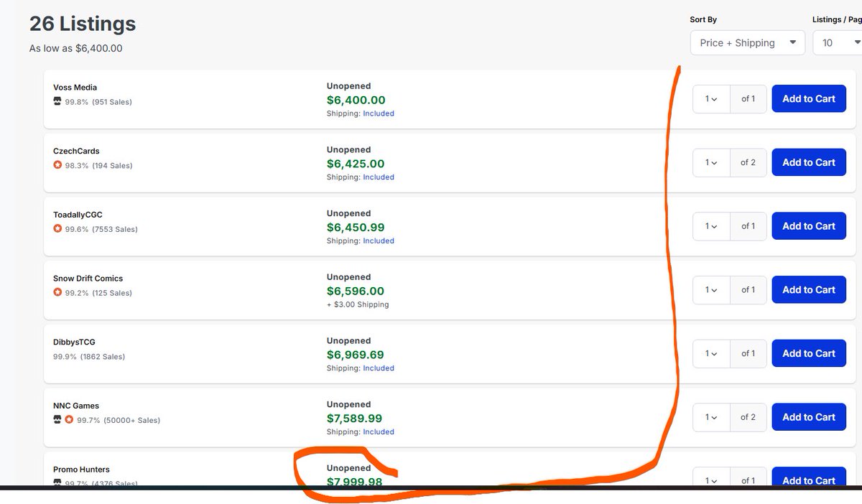Open the NNC Games seller name
862x504 pixels.
(x=76, y=406)
